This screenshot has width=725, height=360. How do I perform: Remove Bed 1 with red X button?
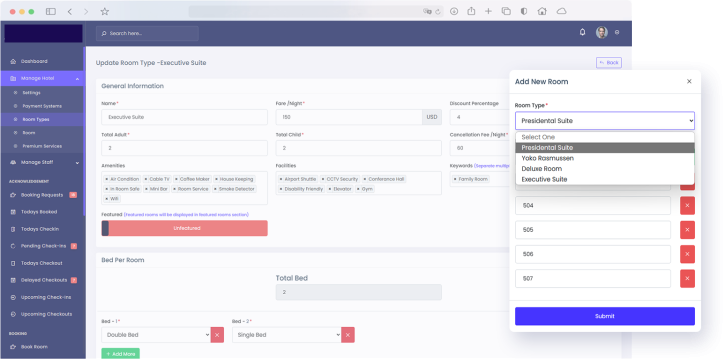(217, 335)
